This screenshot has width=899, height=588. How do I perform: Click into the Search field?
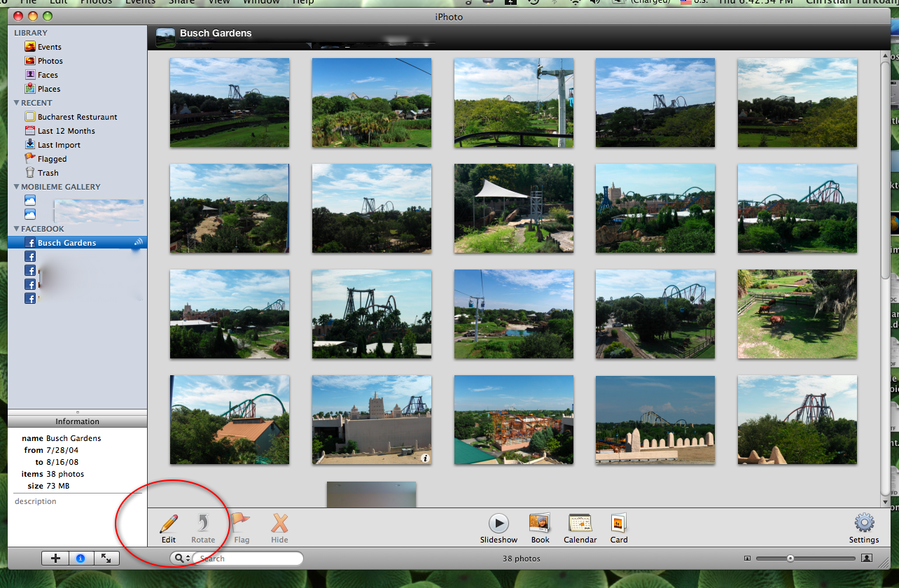(249, 559)
